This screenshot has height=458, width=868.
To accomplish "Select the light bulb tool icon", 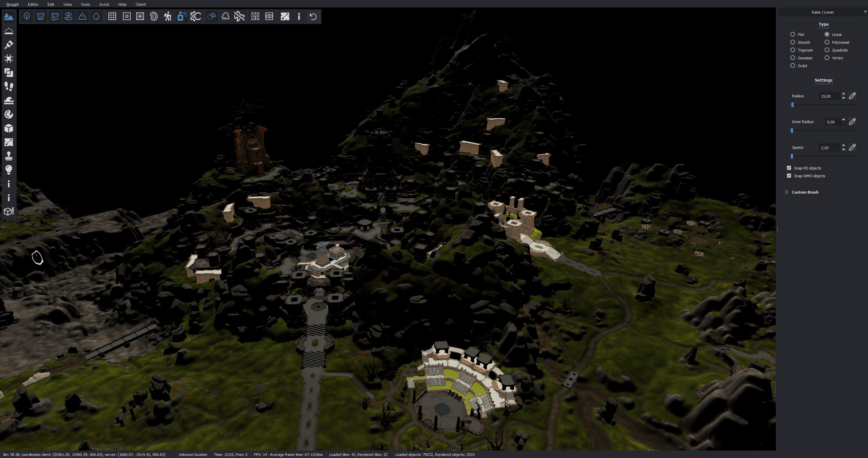I will coord(9,170).
